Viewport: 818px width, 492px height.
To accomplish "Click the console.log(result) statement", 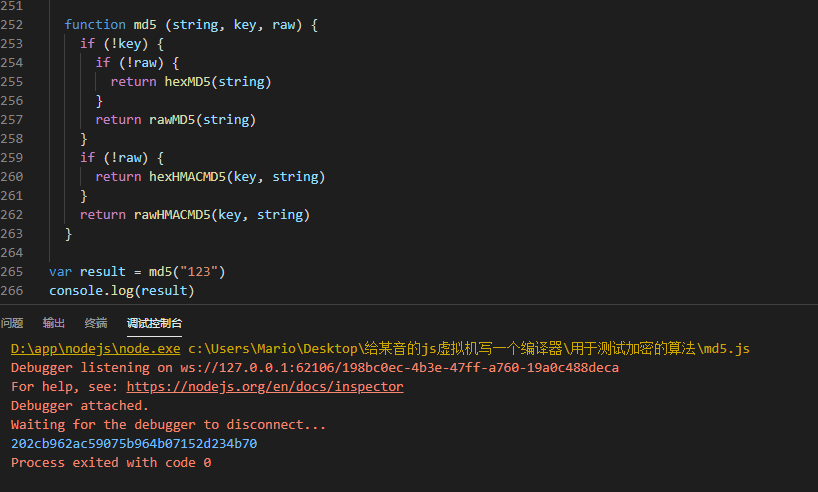I will point(120,291).
